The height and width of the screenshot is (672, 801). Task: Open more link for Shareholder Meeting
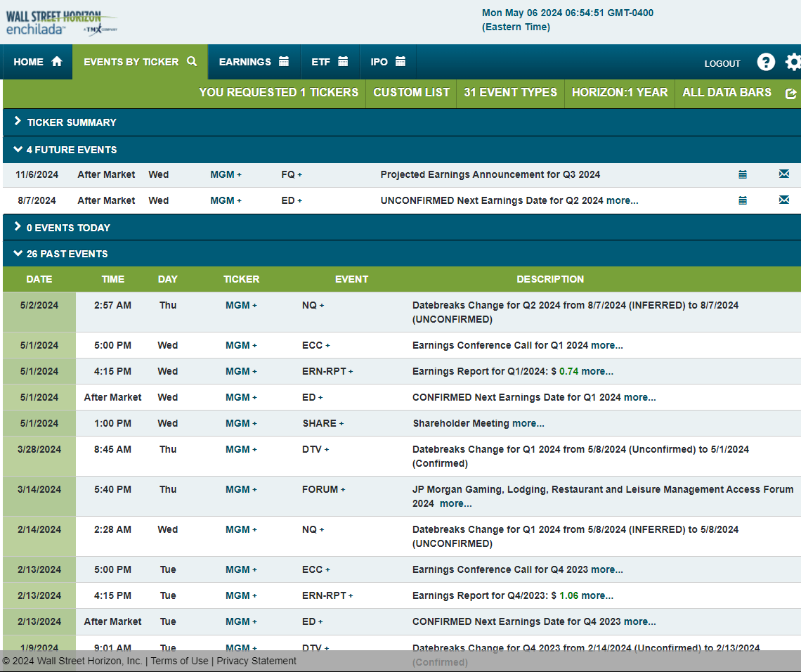[528, 423]
